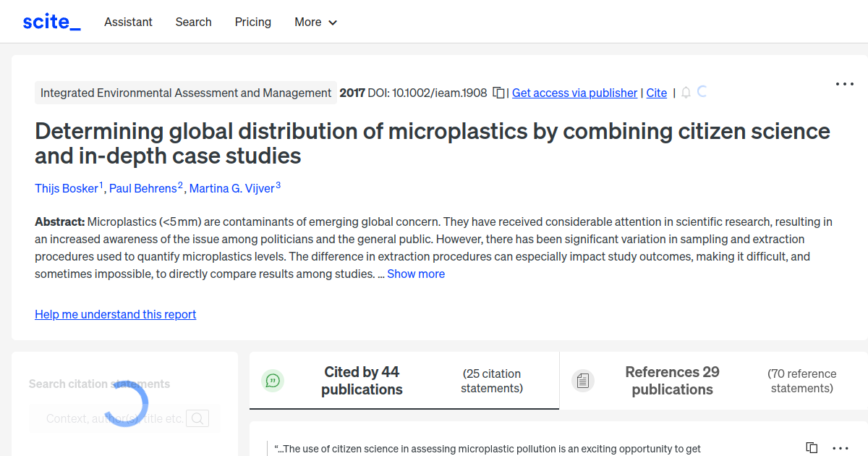
Task: Click the references document icon
Action: (583, 380)
